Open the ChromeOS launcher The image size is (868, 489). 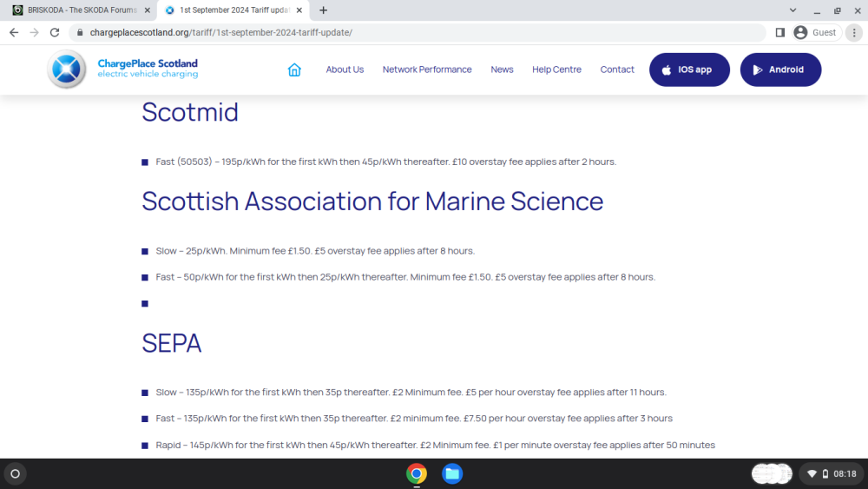click(15, 474)
